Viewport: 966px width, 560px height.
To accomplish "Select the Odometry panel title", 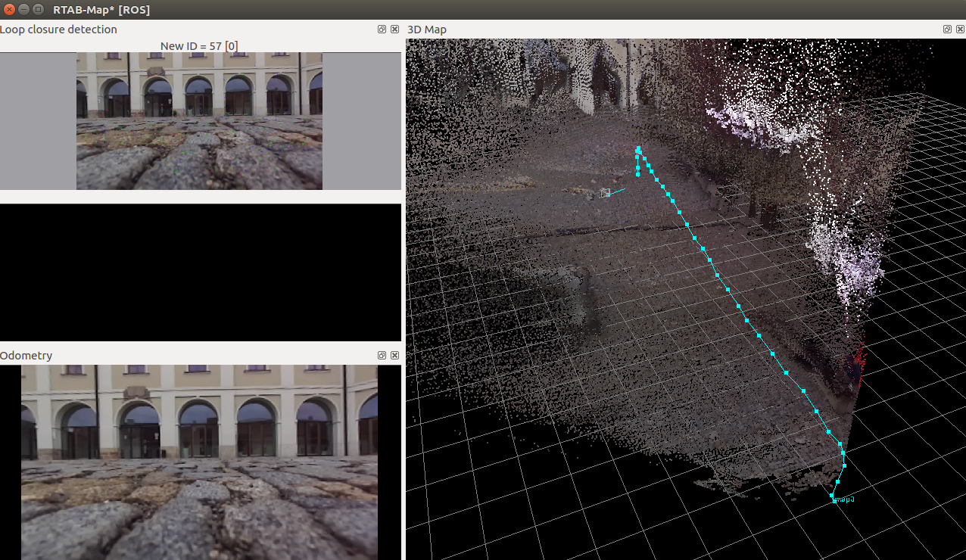I will coord(26,356).
